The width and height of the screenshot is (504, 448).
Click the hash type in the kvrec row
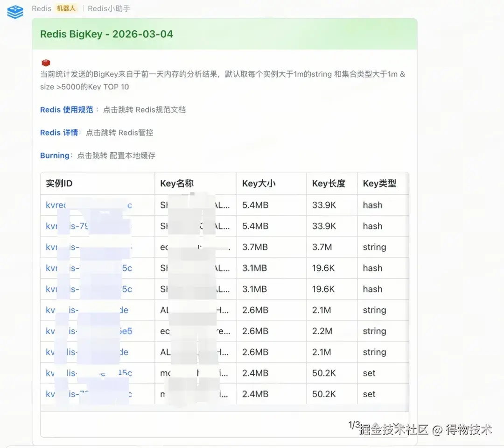(372, 205)
